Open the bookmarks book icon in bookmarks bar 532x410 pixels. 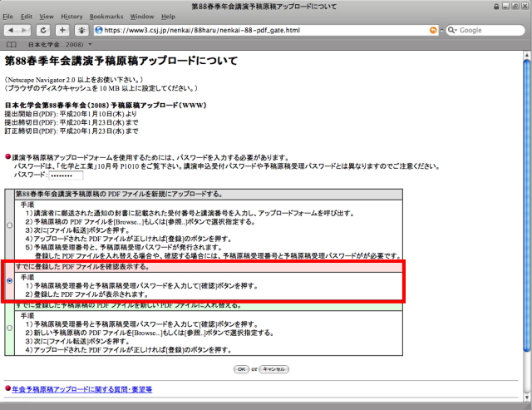(x=12, y=44)
